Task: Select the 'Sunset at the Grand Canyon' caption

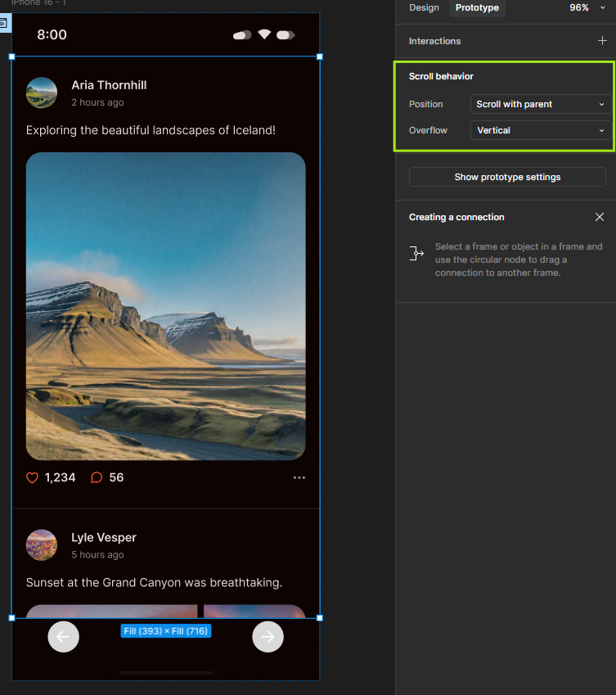Action: (154, 582)
